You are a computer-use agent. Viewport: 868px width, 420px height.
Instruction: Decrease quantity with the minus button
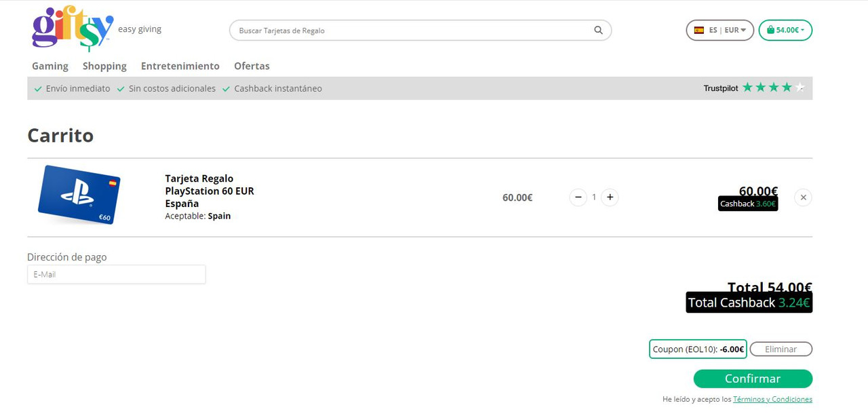[578, 197]
